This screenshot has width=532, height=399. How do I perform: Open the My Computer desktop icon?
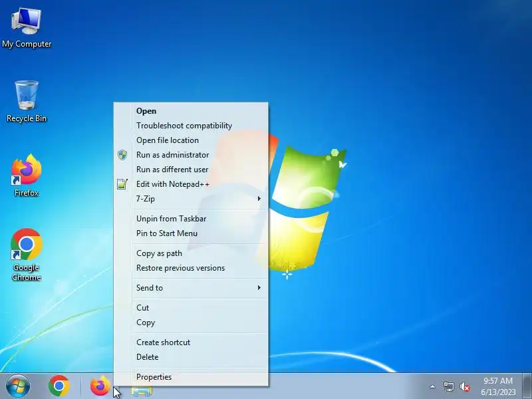[x=27, y=28]
